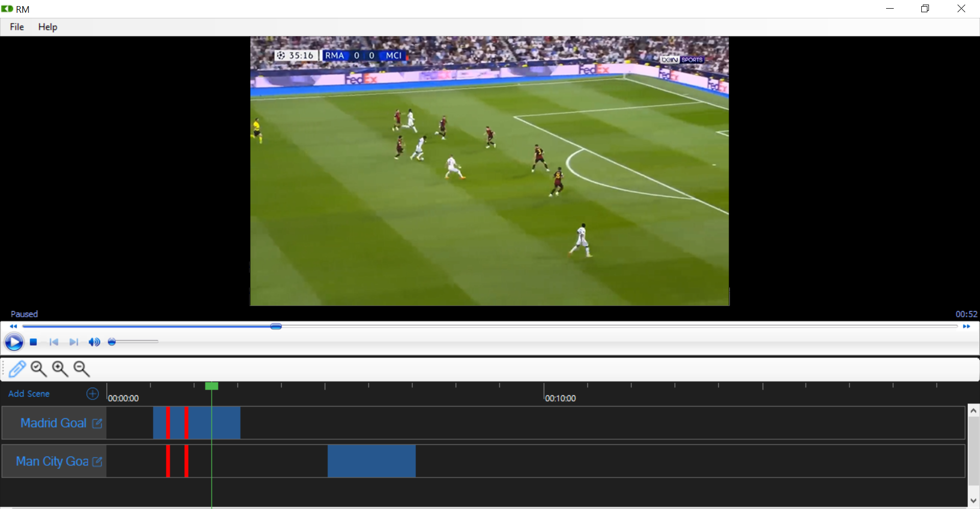Minimize the RM window
The height and width of the screenshot is (509, 980).
tap(890, 9)
